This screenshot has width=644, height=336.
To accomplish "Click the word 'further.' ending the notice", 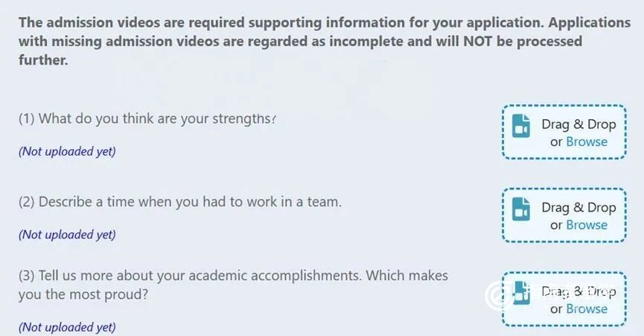I will click(x=43, y=60).
